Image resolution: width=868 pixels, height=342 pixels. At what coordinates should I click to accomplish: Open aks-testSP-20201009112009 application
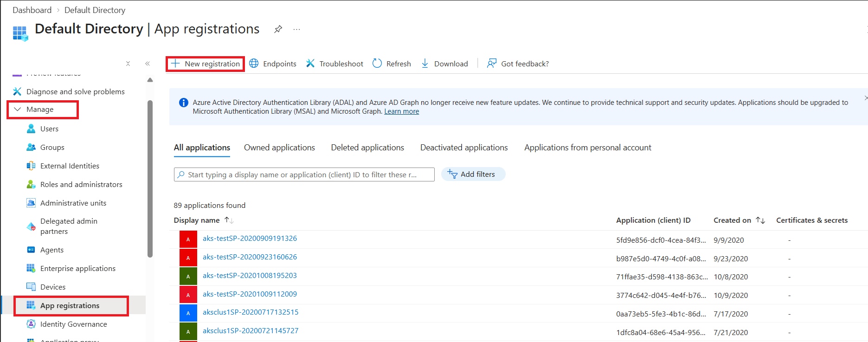pos(250,294)
